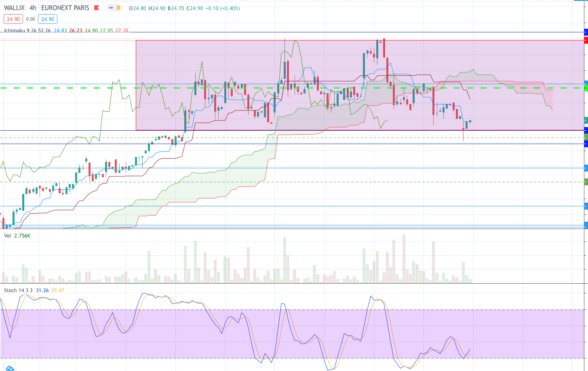This screenshot has width=588, height=371.
Task: Select the solid blue horizontal support line
Action: 292,130
